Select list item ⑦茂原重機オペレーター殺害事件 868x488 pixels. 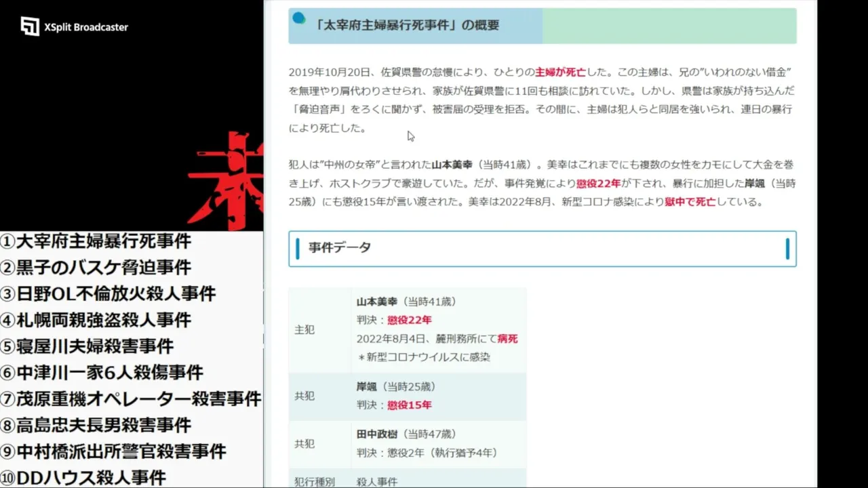(131, 399)
